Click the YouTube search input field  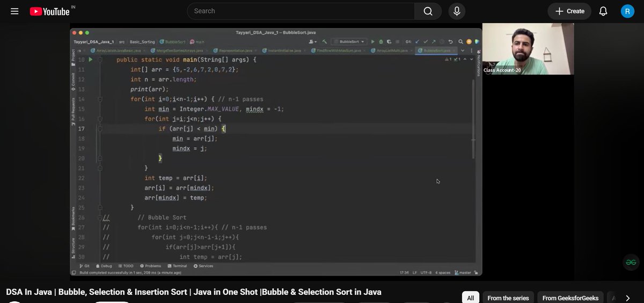pos(301,11)
